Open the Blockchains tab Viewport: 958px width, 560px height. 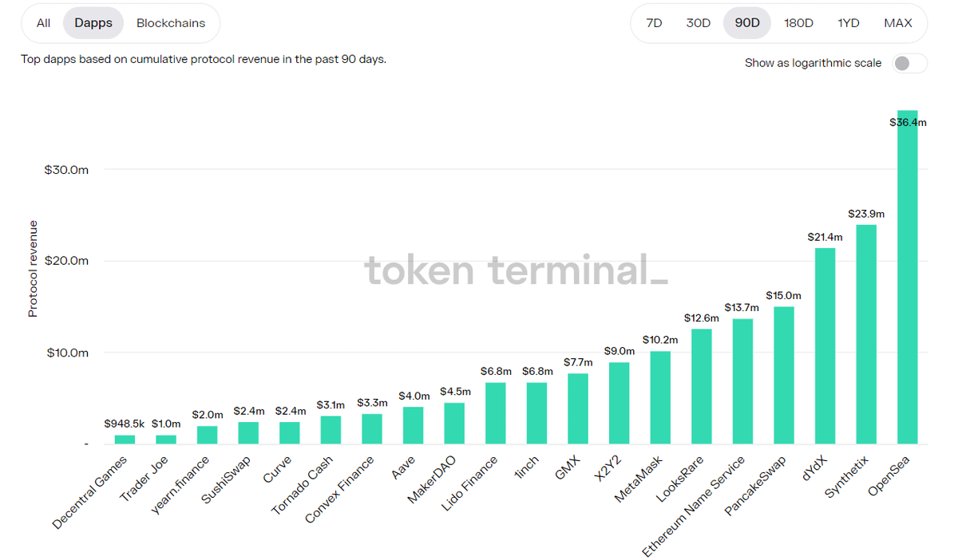[171, 23]
